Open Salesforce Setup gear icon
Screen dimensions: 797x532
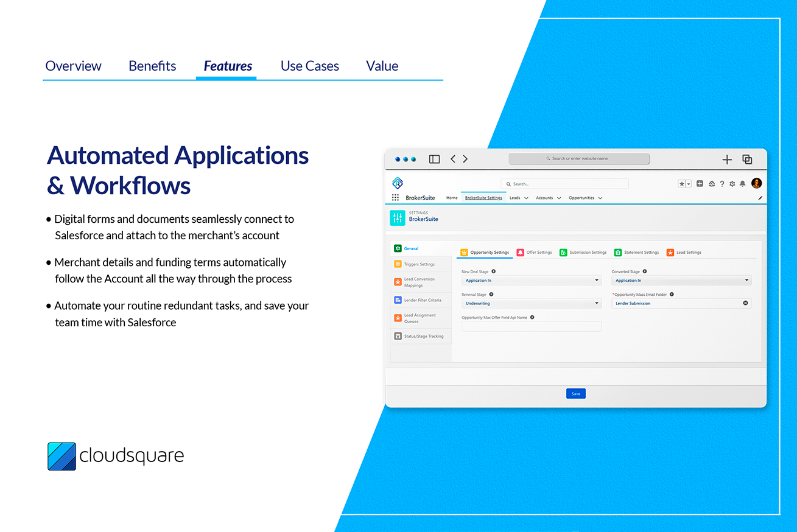pyautogui.click(x=732, y=183)
